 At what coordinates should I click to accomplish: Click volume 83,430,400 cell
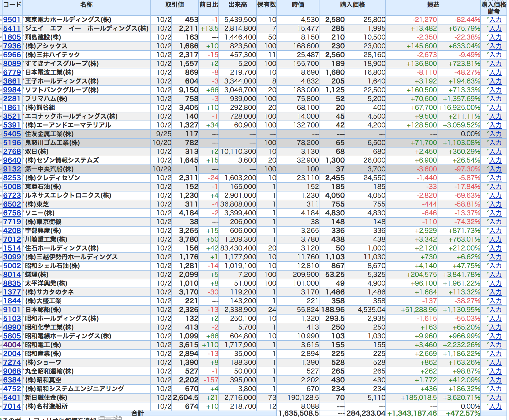click(x=238, y=248)
